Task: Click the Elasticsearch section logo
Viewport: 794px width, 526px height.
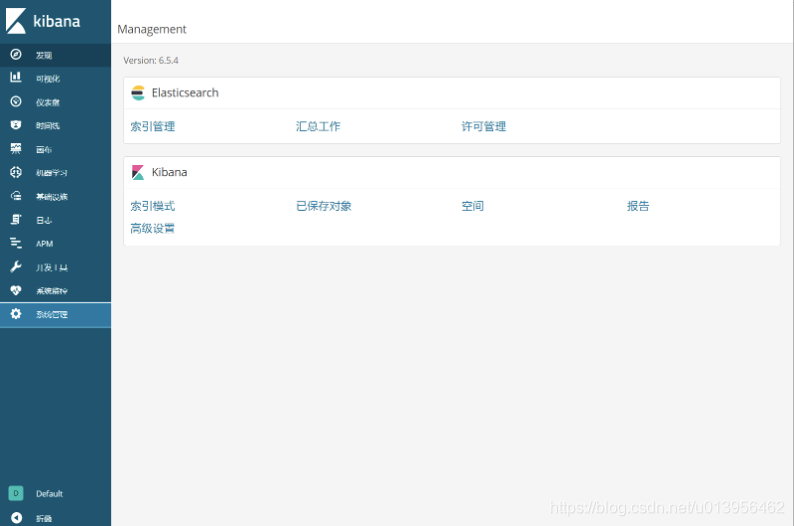Action: [138, 93]
